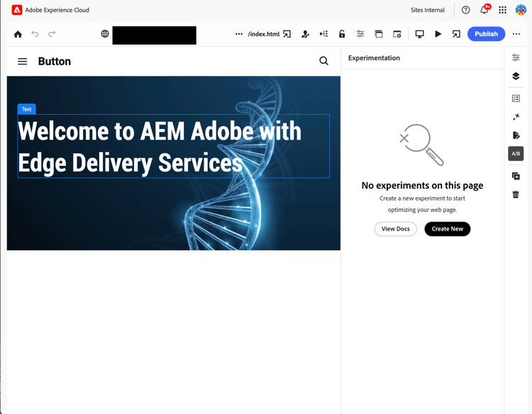The width and height of the screenshot is (532, 414).
Task: Click the /index.html path text
Action: [264, 34]
